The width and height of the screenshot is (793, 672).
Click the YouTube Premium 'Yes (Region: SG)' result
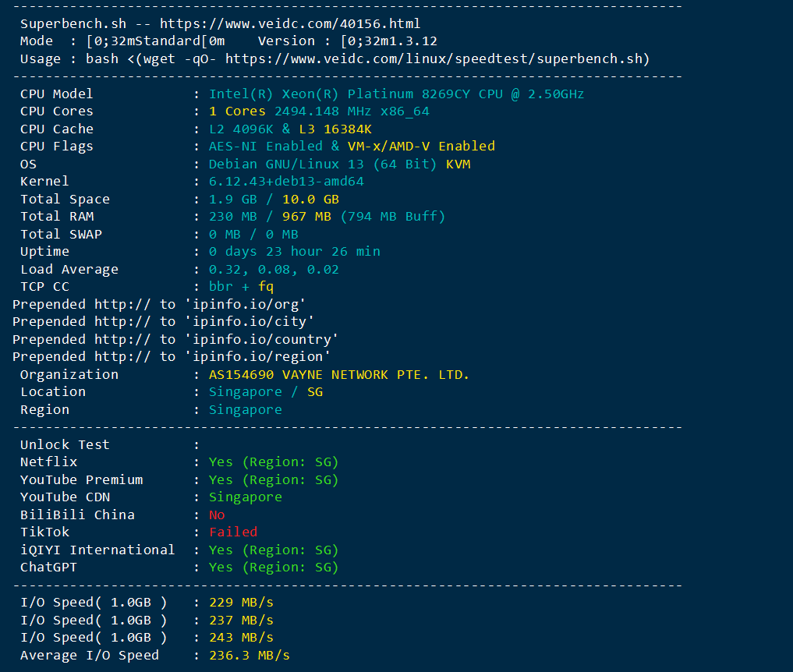point(274,480)
